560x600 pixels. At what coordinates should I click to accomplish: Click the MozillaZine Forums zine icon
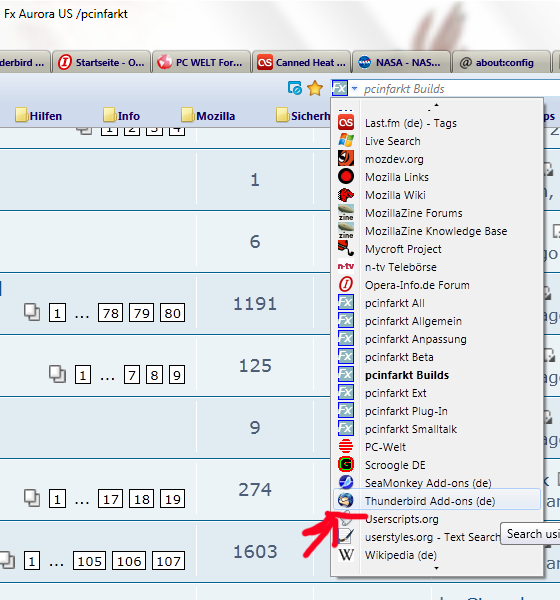point(346,213)
